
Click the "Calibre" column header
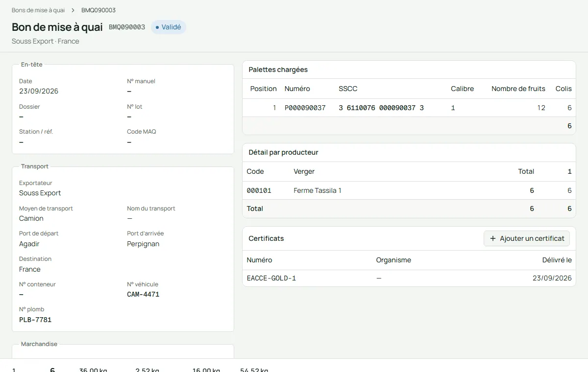coord(463,89)
